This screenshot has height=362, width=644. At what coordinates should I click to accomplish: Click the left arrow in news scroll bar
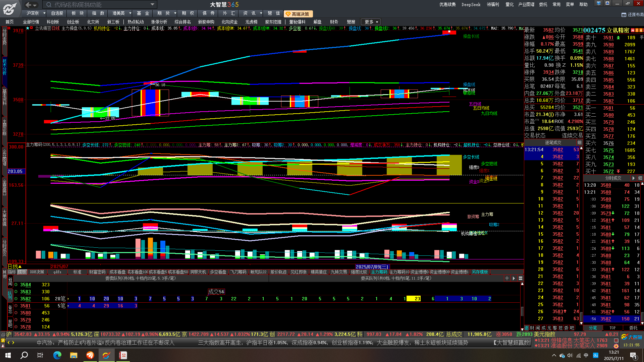[x=9, y=343]
